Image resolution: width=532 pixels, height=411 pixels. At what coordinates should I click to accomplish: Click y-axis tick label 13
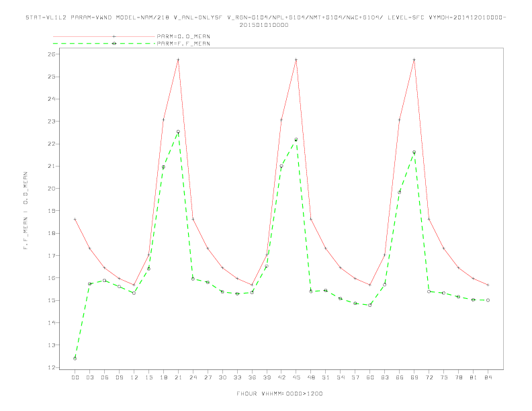coord(52,345)
